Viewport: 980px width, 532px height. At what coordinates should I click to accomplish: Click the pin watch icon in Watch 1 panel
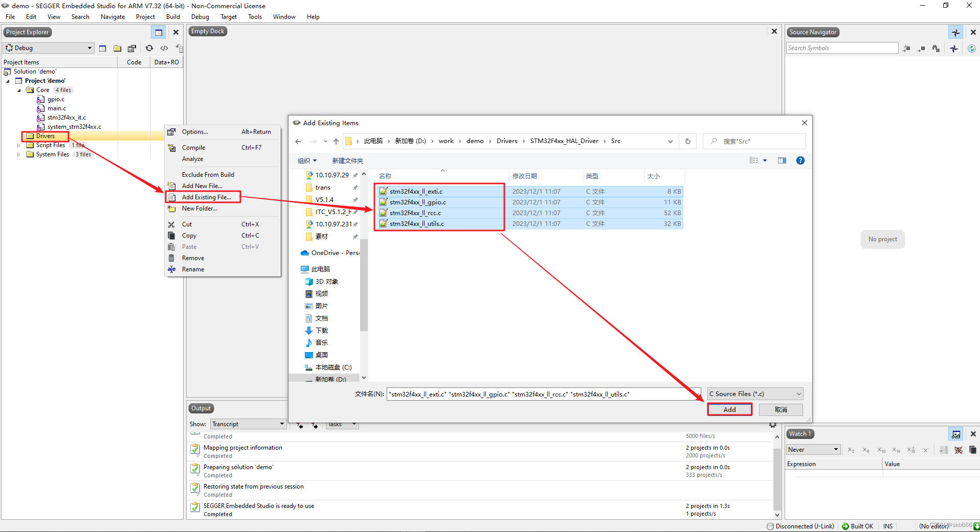[x=956, y=434]
